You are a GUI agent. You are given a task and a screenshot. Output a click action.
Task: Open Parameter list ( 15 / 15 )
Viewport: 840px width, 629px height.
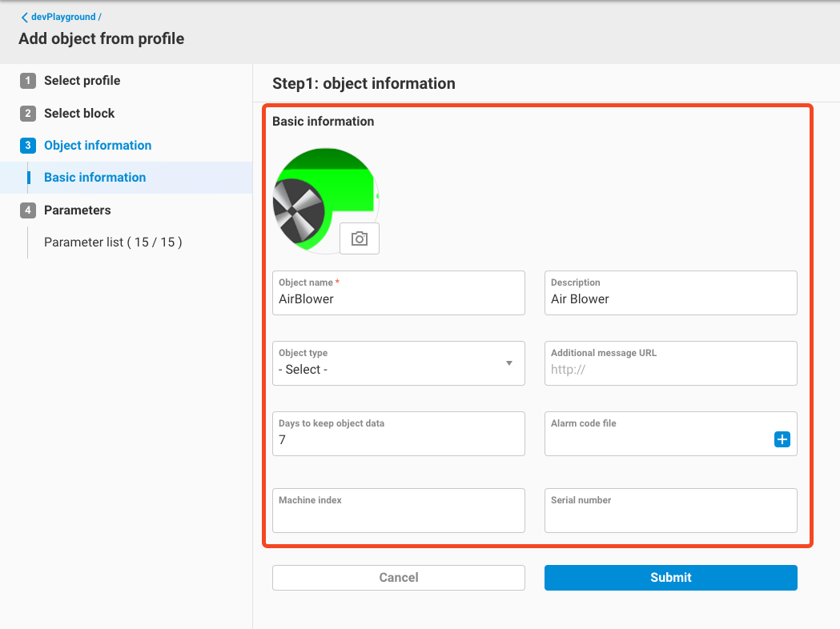(113, 242)
